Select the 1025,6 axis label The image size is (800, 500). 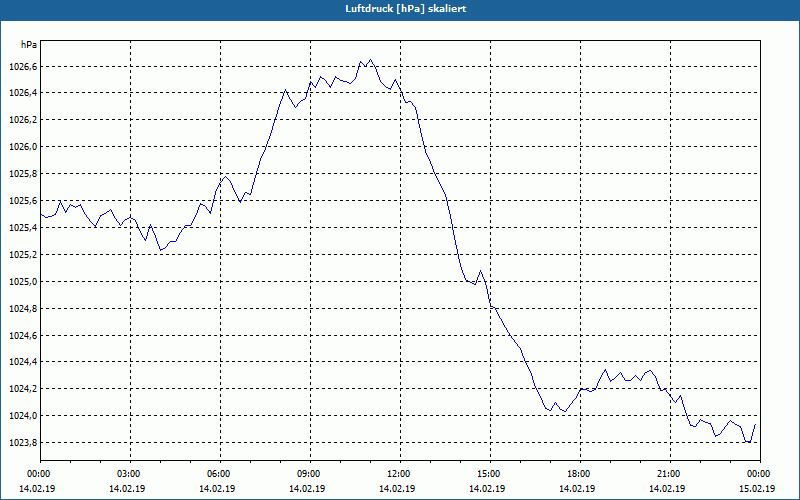23,201
